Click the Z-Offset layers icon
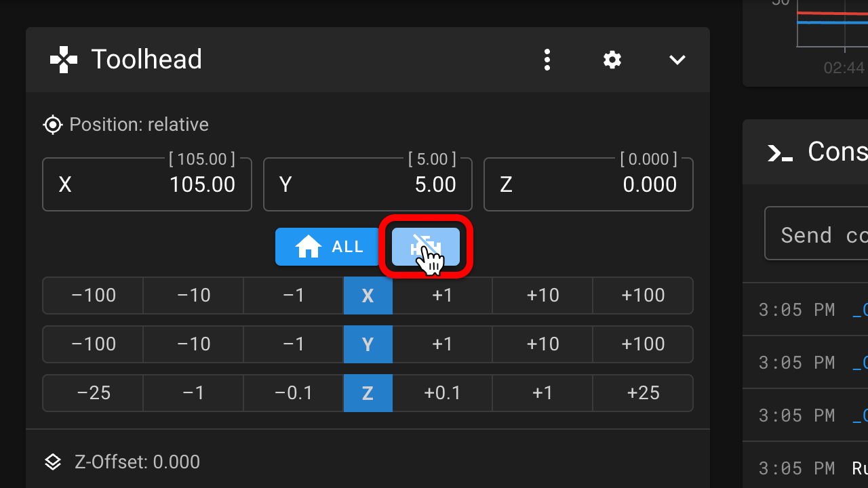Screen dimensions: 868x488 tap(53, 462)
